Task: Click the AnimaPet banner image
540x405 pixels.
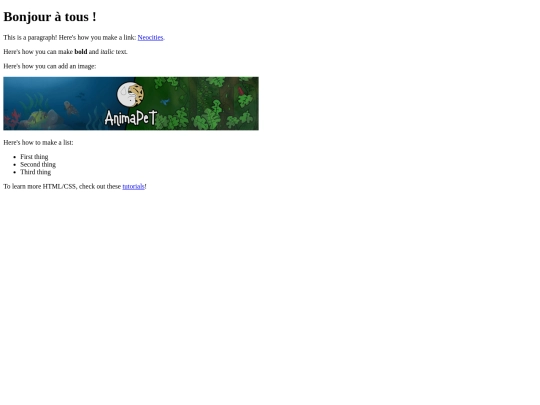Action: [x=131, y=103]
